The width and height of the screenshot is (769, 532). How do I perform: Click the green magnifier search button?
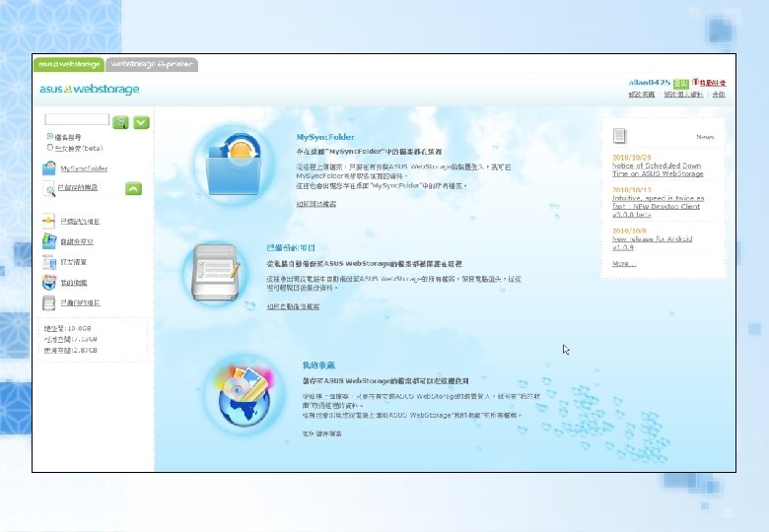pos(120,122)
